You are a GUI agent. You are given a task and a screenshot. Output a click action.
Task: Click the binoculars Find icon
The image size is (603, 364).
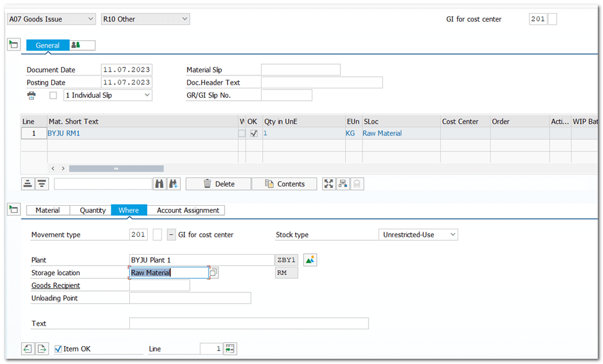(x=160, y=184)
